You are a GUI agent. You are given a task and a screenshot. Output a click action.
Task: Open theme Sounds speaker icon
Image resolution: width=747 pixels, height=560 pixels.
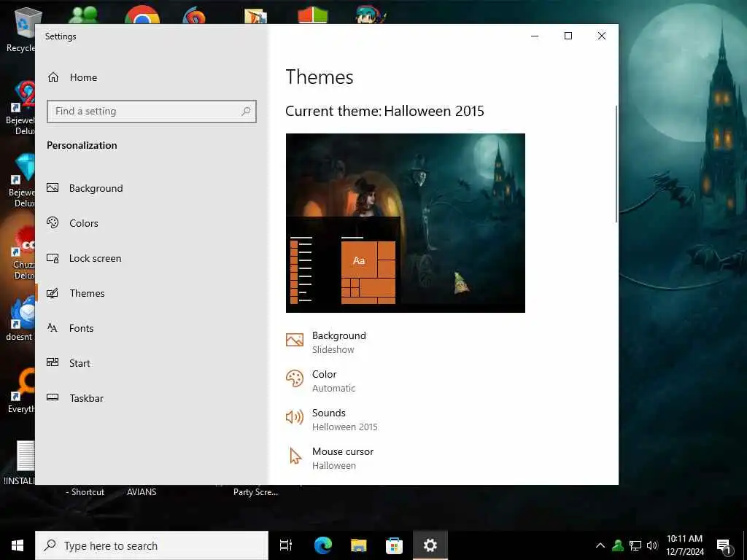pyautogui.click(x=295, y=418)
